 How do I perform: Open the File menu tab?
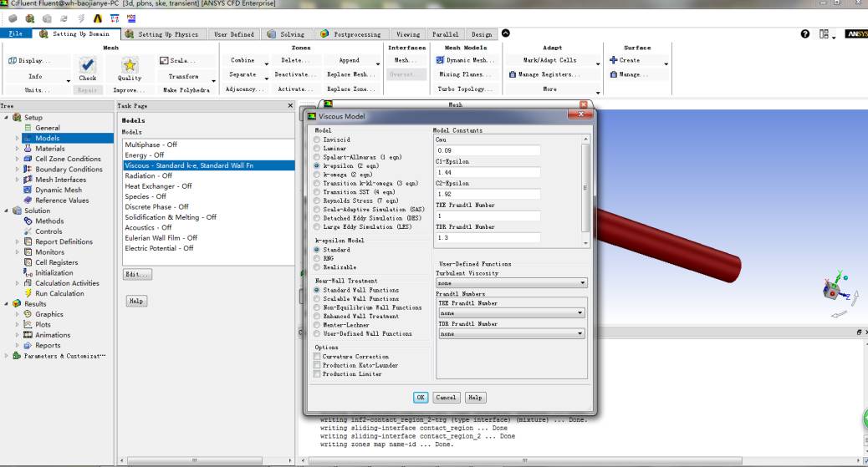(16, 33)
